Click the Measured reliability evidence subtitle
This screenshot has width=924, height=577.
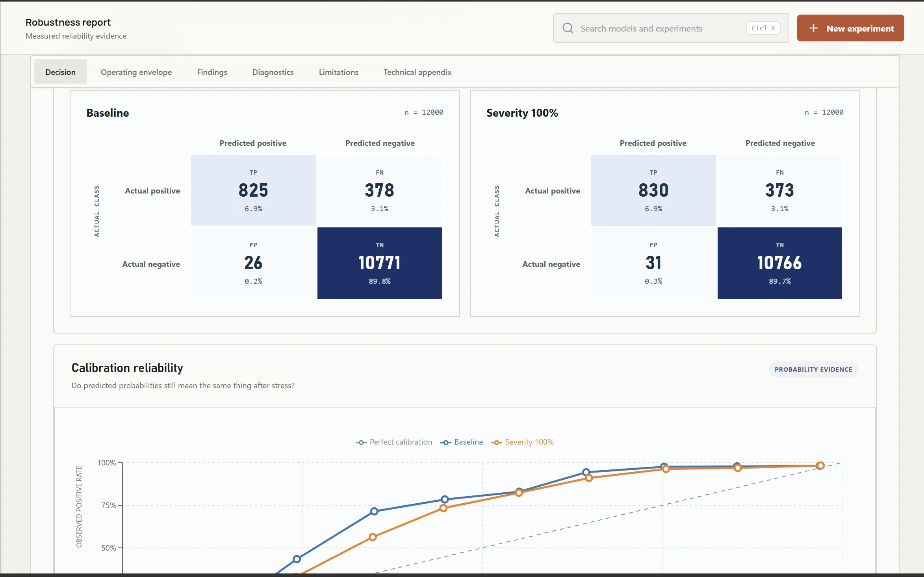pyautogui.click(x=76, y=36)
